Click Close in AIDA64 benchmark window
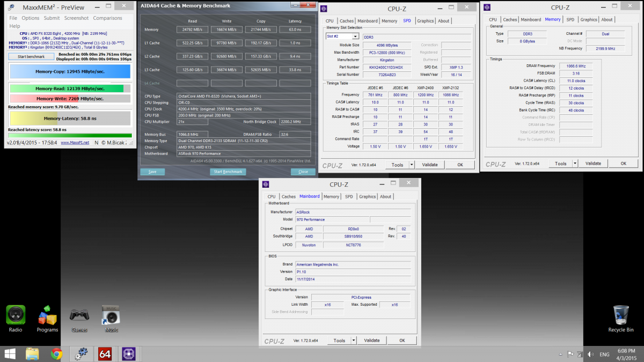Image resolution: width=644 pixels, height=362 pixels. [303, 172]
